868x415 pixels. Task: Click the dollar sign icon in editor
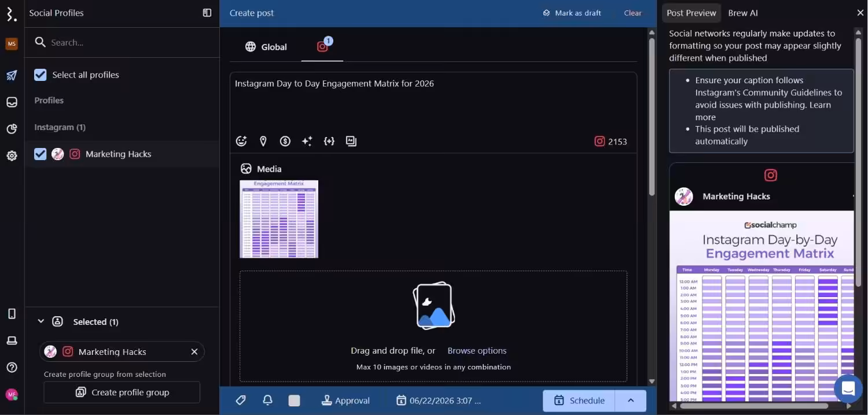coord(285,141)
